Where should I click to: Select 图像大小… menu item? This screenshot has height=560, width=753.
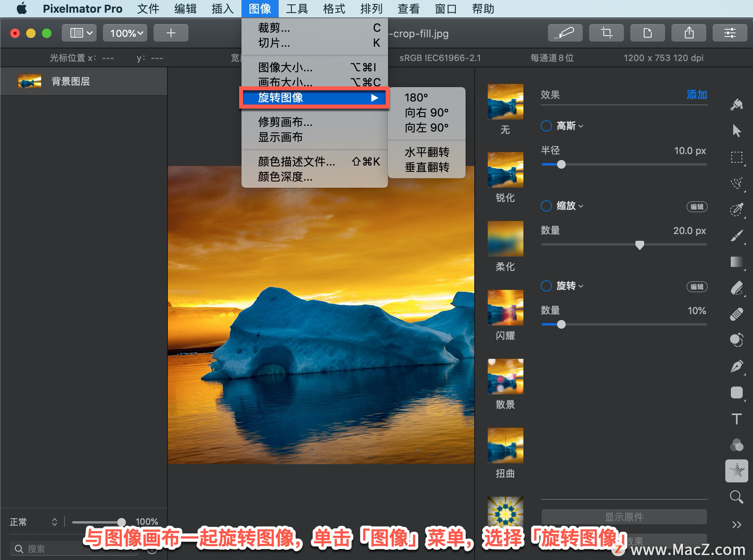(315, 67)
